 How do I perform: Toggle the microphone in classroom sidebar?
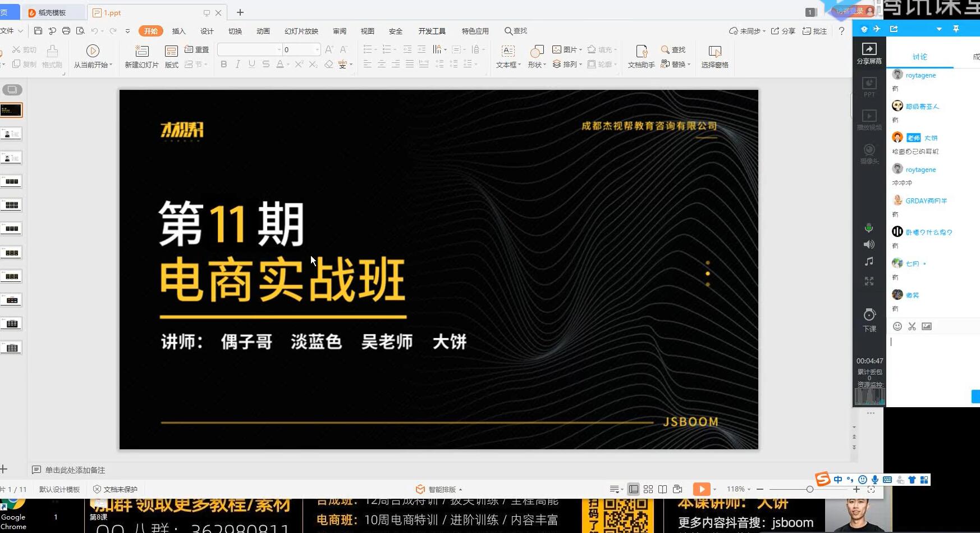tap(869, 227)
